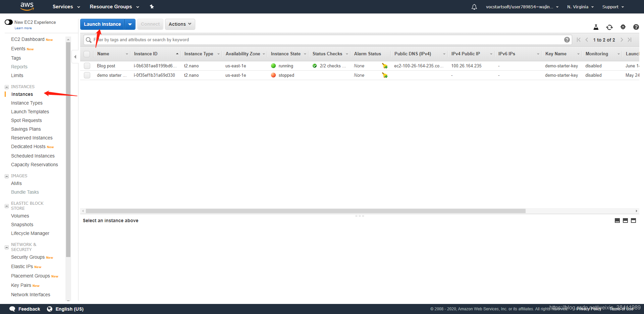The width and height of the screenshot is (644, 314).
Task: Click the pane divider drag handle
Action: [360, 216]
